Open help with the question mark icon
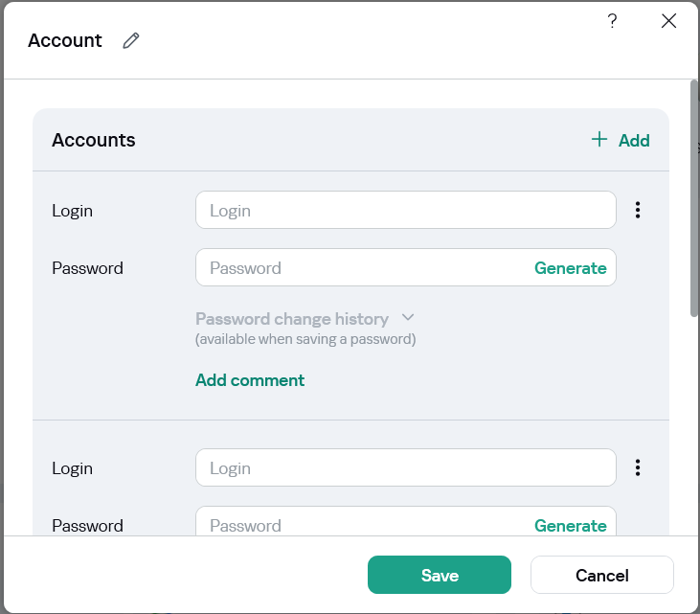The image size is (700, 614). click(x=613, y=21)
